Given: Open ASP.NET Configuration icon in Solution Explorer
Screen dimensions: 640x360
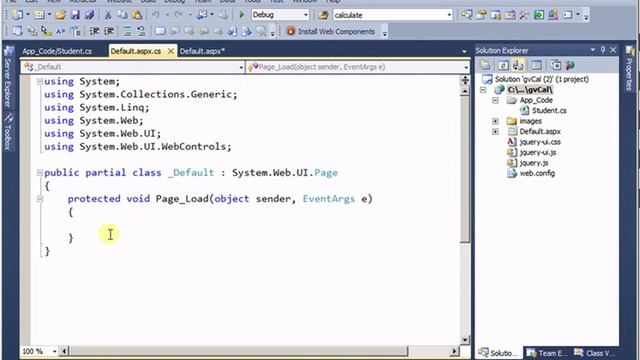Looking at the screenshot, I should (570, 65).
